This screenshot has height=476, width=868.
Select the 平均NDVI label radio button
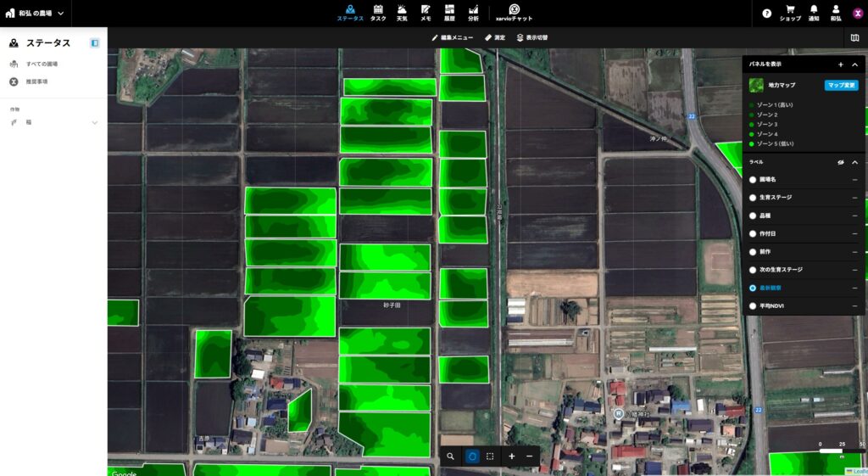[x=752, y=305]
